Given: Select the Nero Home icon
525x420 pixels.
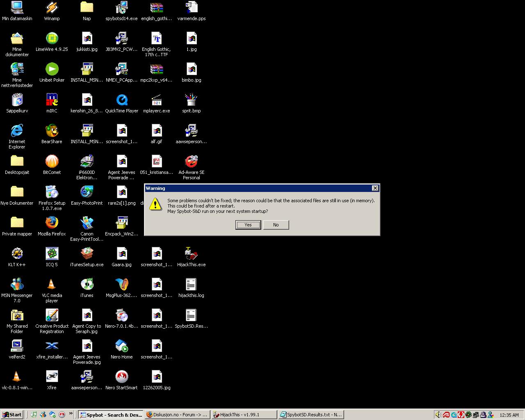Looking at the screenshot, I should coord(122,349).
